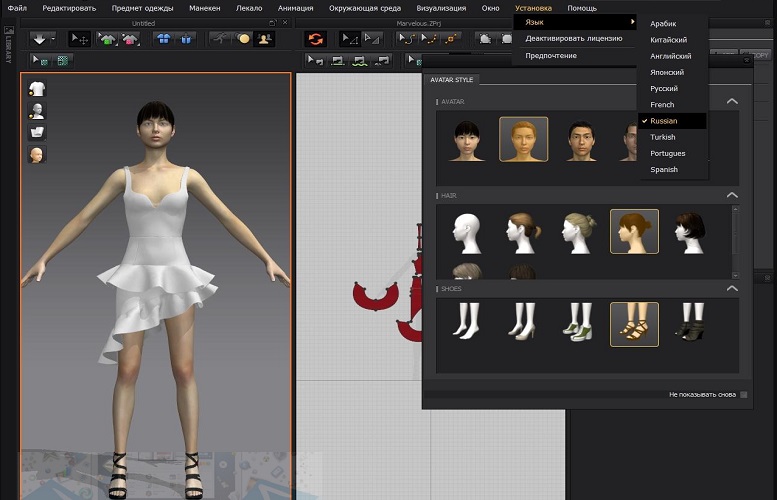The image size is (777, 500).
Task: Click the folded garment icon in 3D view
Action: [37, 132]
